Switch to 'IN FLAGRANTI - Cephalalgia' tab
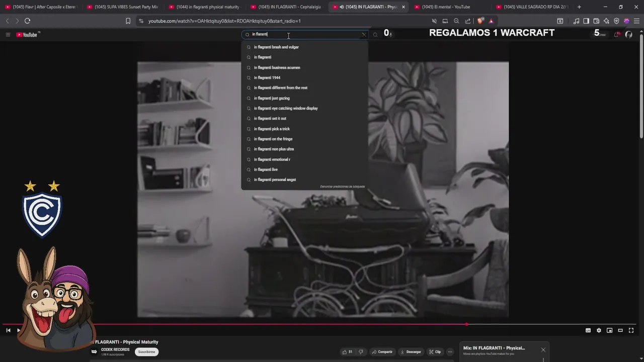644x362 pixels. coord(286,7)
